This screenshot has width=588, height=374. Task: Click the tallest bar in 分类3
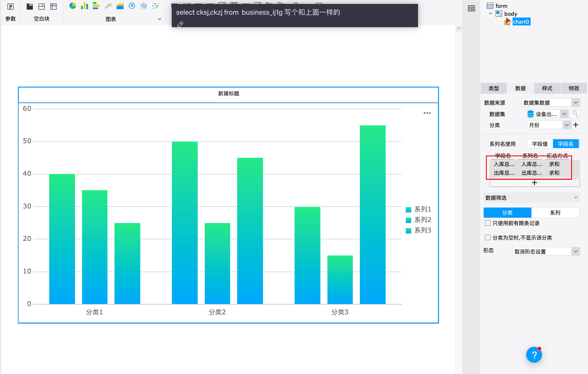[x=373, y=215]
